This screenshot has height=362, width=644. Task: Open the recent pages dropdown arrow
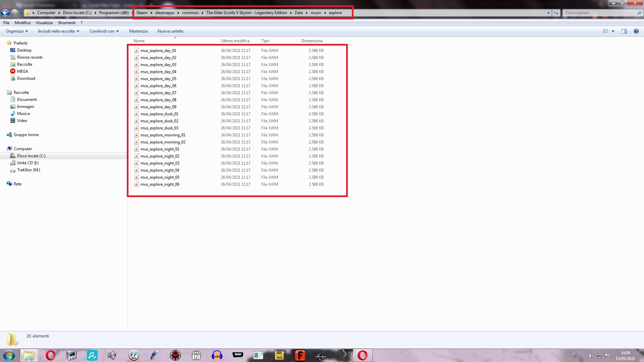click(x=21, y=13)
